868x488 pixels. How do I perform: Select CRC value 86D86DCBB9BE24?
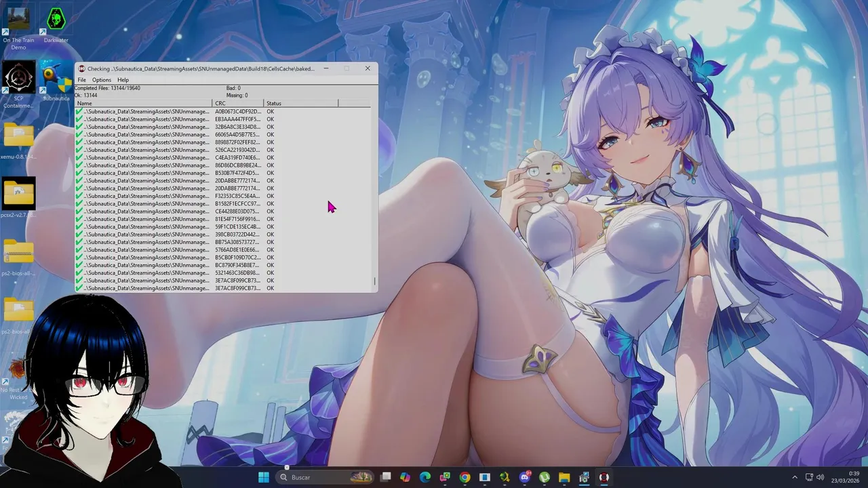point(237,165)
